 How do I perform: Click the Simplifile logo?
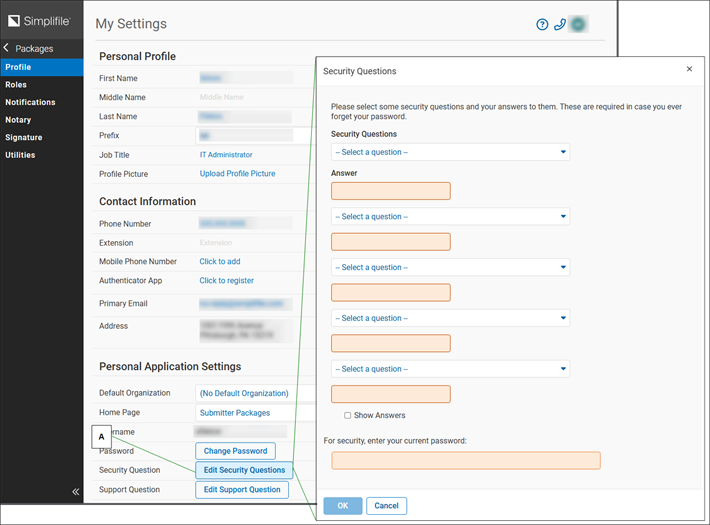click(x=41, y=20)
